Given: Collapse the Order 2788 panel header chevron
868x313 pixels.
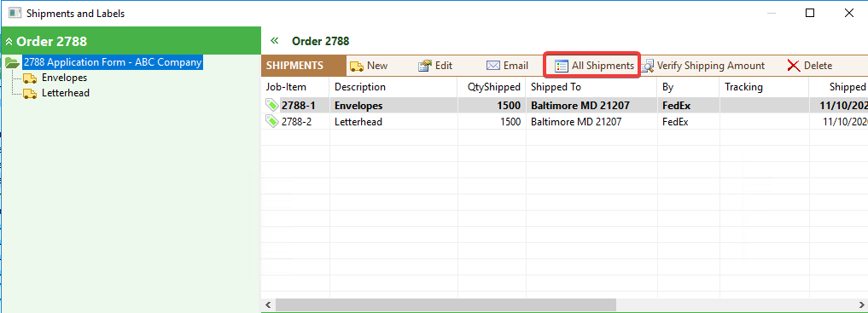Looking at the screenshot, I should [9, 42].
